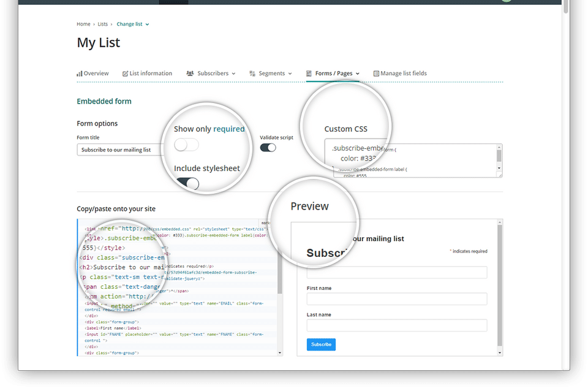The width and height of the screenshot is (588, 388).
Task: Toggle the Show only required switch
Action: point(186,145)
